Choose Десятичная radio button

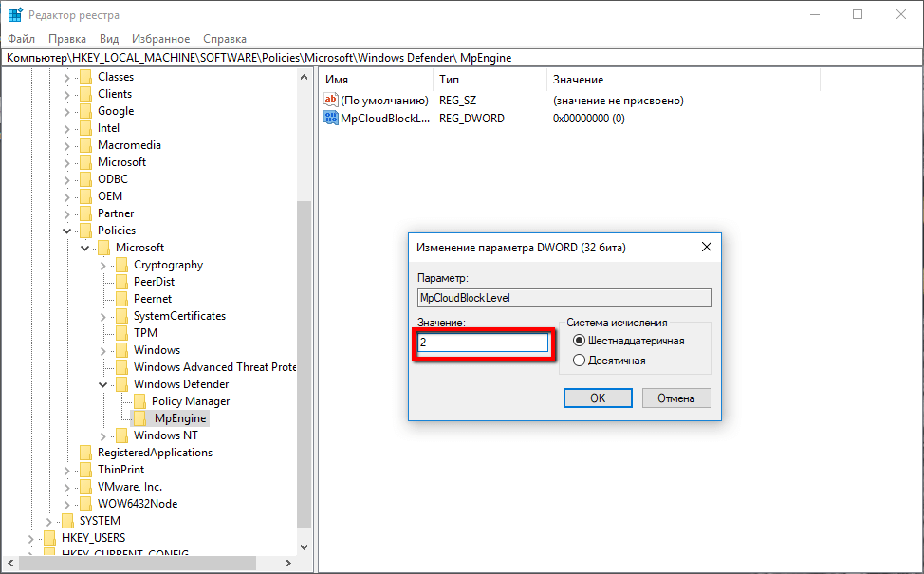579,361
